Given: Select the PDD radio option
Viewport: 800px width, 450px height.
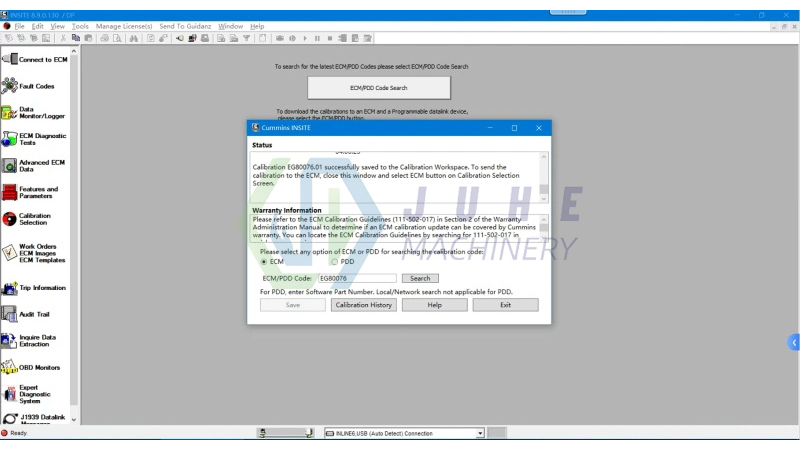Looking at the screenshot, I should point(334,262).
